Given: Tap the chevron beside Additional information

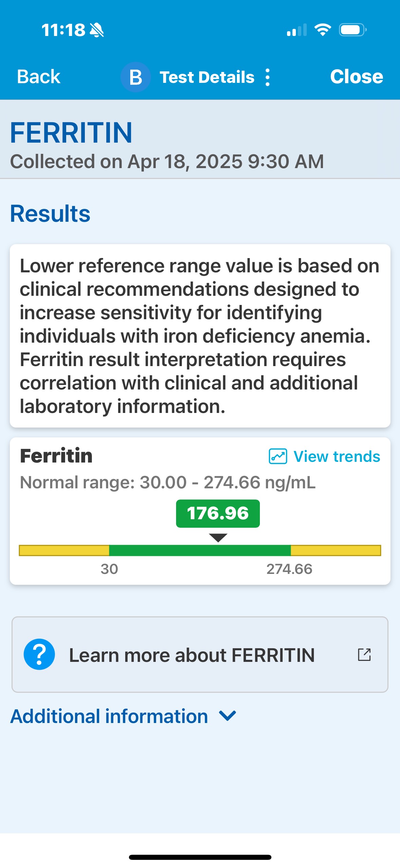Looking at the screenshot, I should click(x=228, y=716).
